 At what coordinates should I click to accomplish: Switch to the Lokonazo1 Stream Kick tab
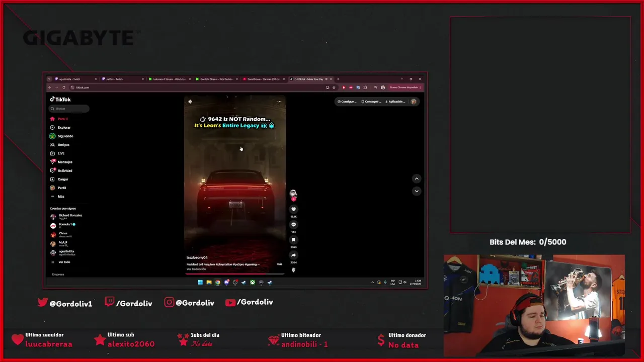pyautogui.click(x=170, y=79)
